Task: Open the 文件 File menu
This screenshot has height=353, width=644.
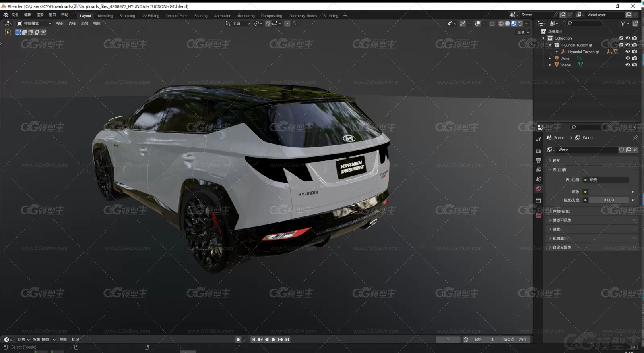Action: pos(15,15)
